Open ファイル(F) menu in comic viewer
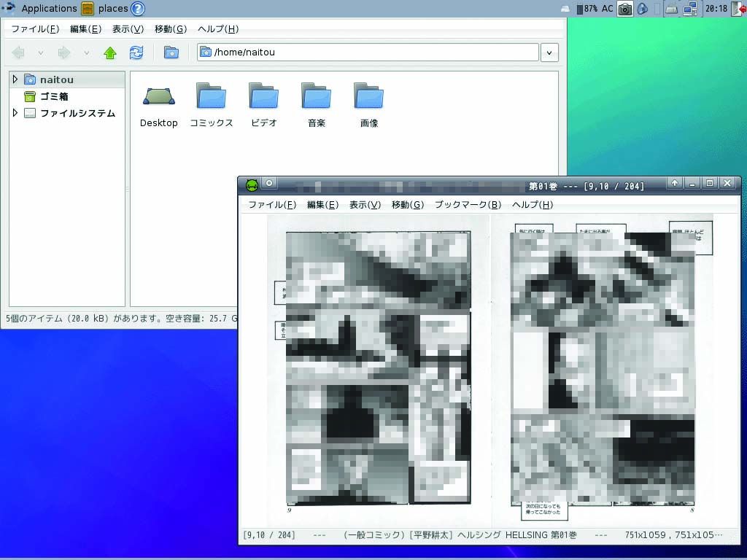Viewport: 747px width, 560px height. pos(273,205)
